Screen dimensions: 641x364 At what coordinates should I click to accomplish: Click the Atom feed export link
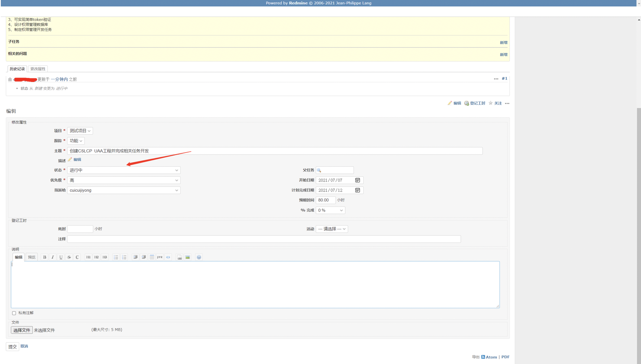pos(489,357)
